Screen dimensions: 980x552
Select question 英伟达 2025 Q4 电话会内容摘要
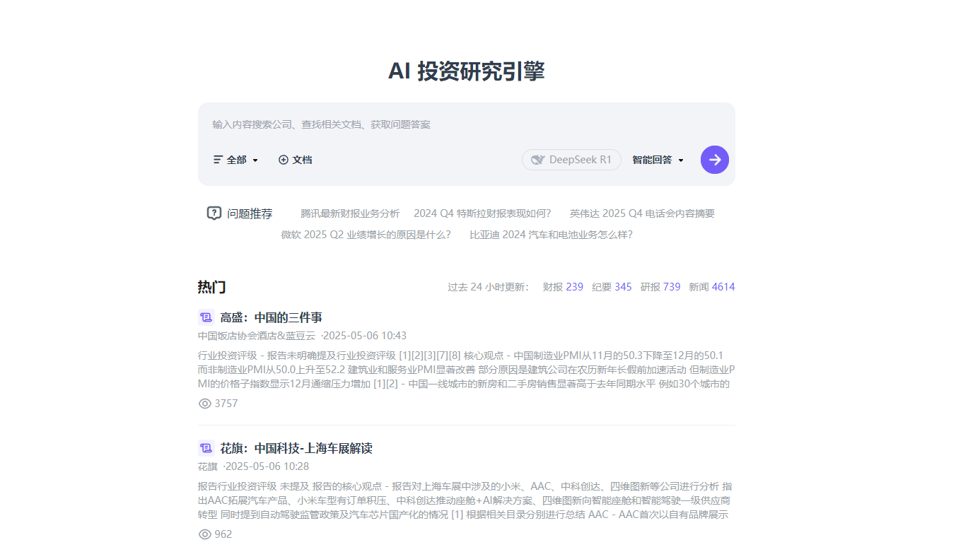[x=642, y=213]
